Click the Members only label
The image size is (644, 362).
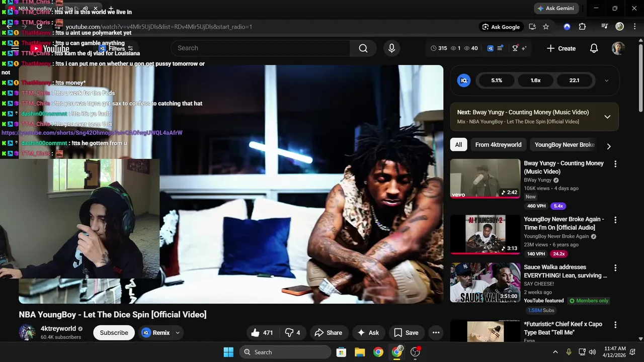tap(589, 301)
